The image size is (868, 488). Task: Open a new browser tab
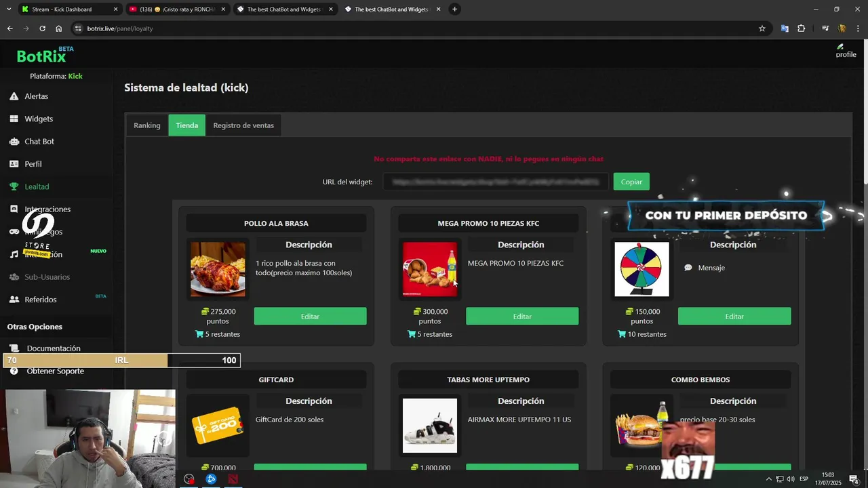(x=454, y=9)
